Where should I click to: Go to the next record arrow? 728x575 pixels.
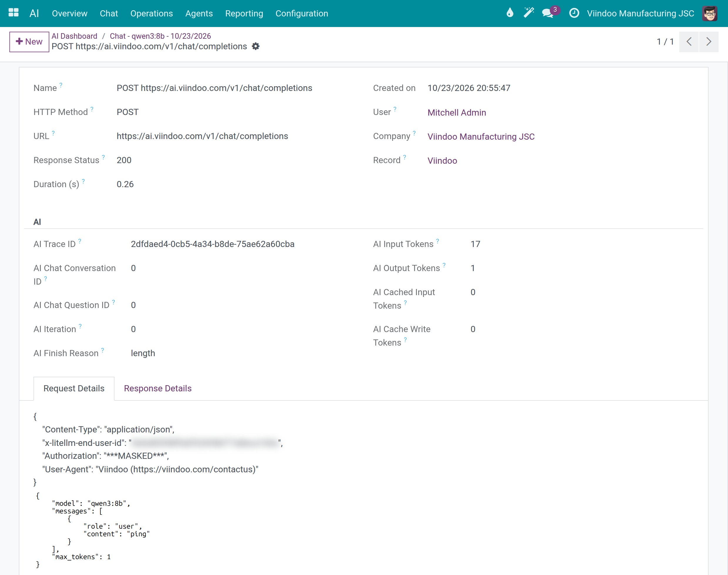point(709,41)
